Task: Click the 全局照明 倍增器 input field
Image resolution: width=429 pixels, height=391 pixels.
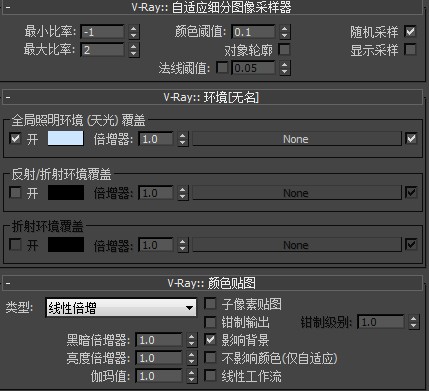Action: 156,139
